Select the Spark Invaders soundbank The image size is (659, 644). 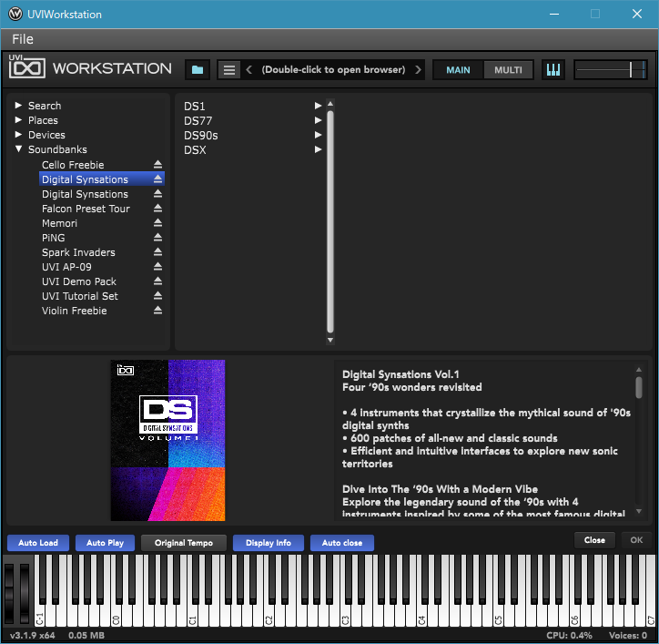click(78, 252)
